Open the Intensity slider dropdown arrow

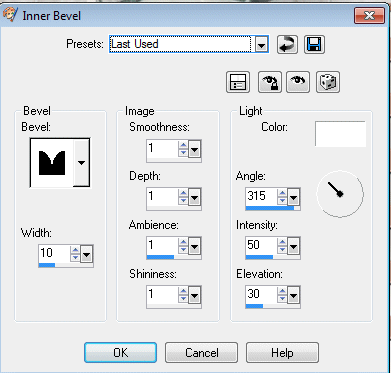tap(293, 247)
